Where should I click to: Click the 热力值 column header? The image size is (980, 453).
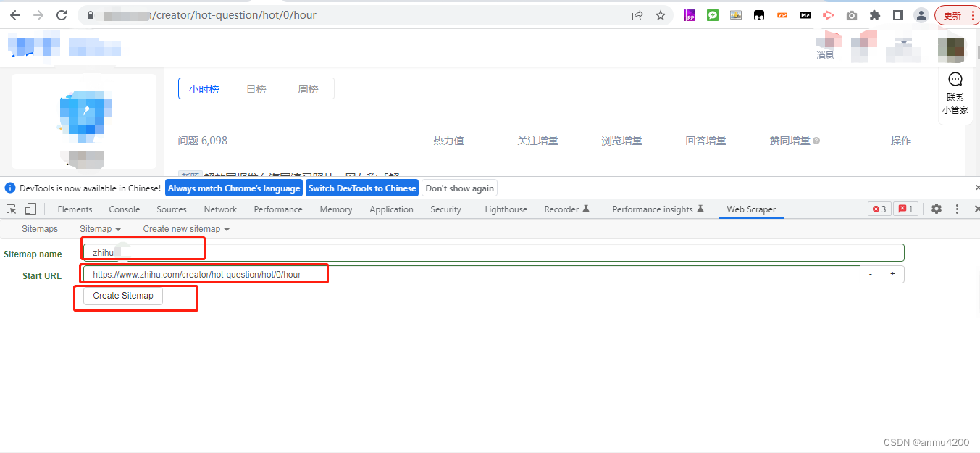(x=448, y=141)
